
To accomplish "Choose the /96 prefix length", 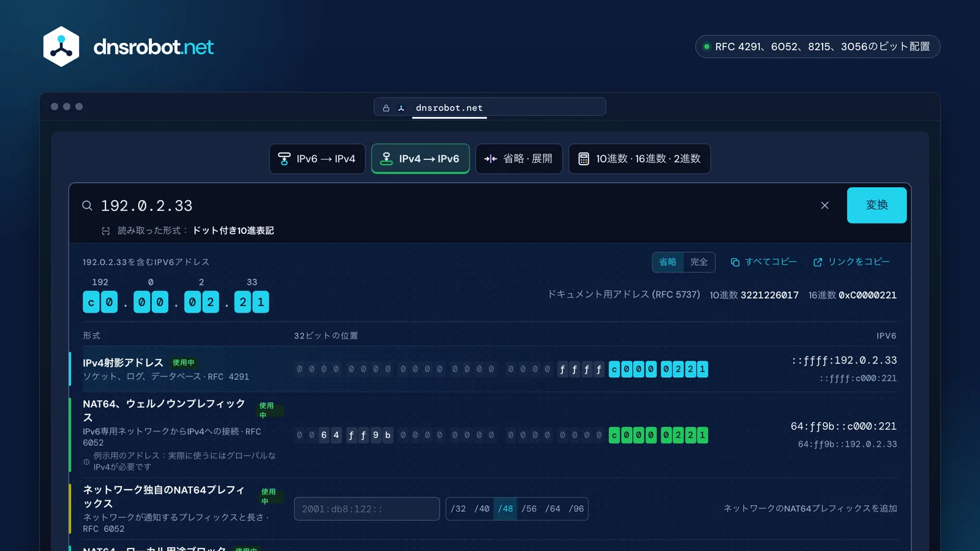I will [x=576, y=509].
